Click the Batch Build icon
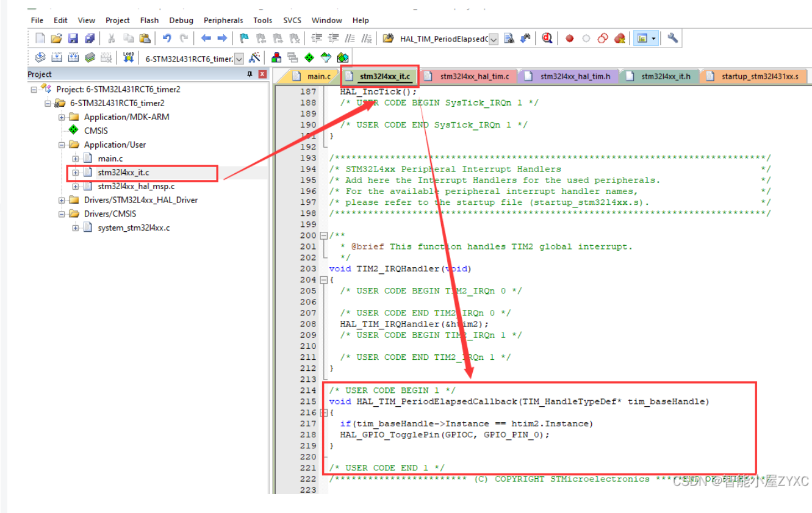 90,57
